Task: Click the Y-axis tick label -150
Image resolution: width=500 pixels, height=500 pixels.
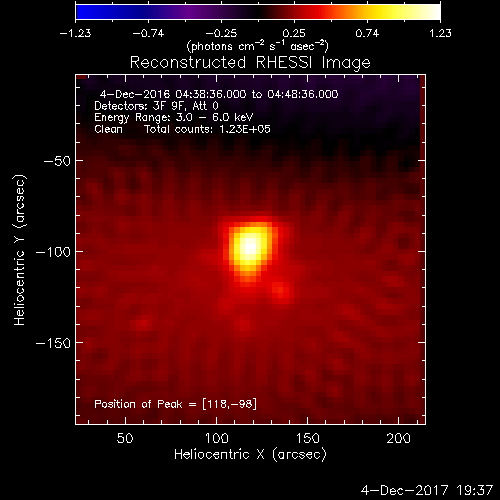Action: [x=53, y=343]
